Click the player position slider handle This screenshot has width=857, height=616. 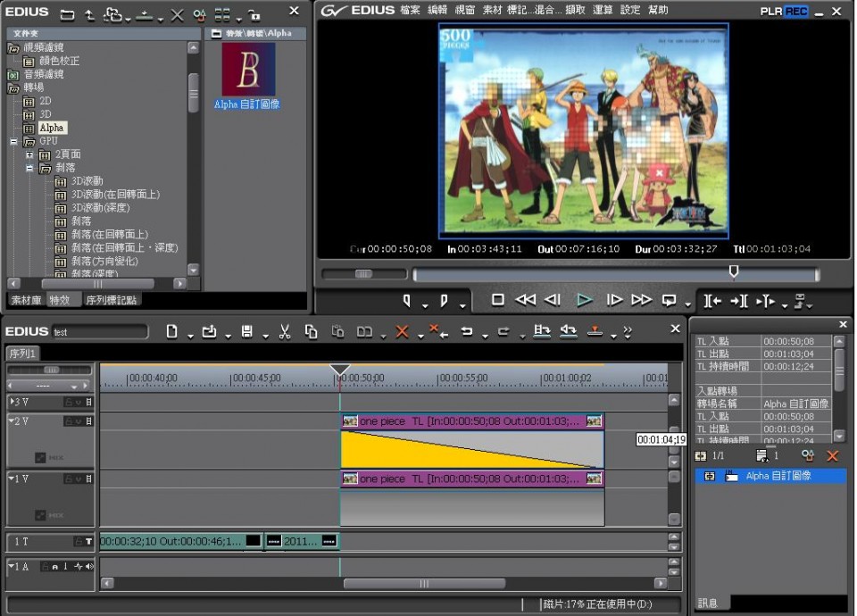click(x=734, y=271)
